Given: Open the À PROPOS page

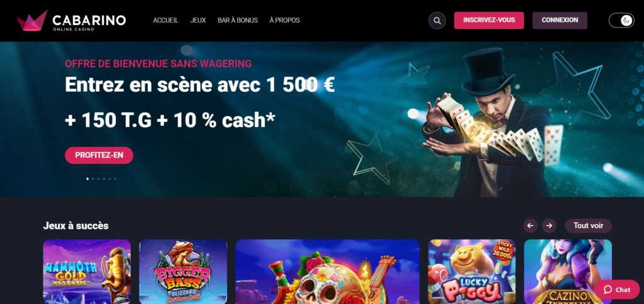Looking at the screenshot, I should pyautogui.click(x=285, y=20).
